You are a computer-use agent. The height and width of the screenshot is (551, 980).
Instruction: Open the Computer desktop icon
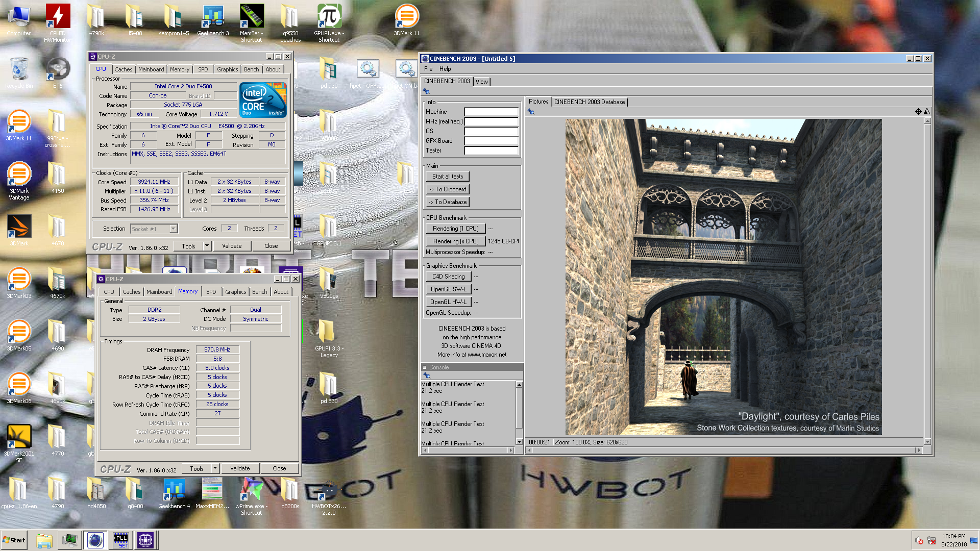click(x=19, y=20)
